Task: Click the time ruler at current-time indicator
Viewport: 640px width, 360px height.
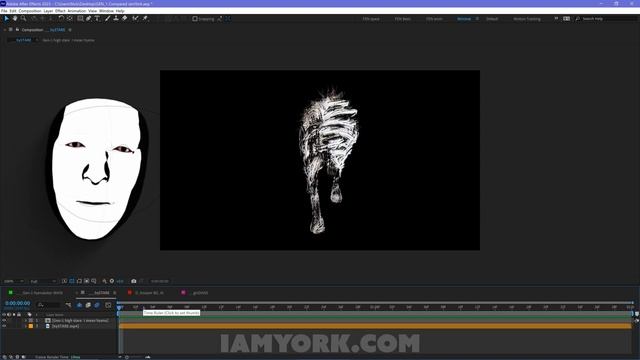Action: [119, 307]
